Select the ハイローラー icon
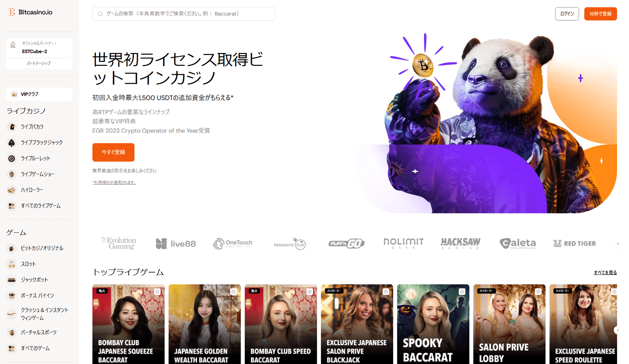629x364 pixels. click(x=12, y=190)
